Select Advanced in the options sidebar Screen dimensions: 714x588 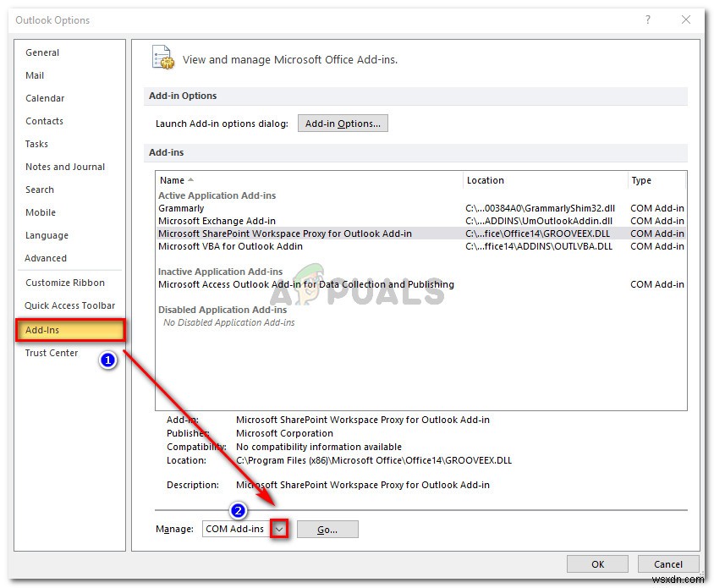(x=46, y=258)
